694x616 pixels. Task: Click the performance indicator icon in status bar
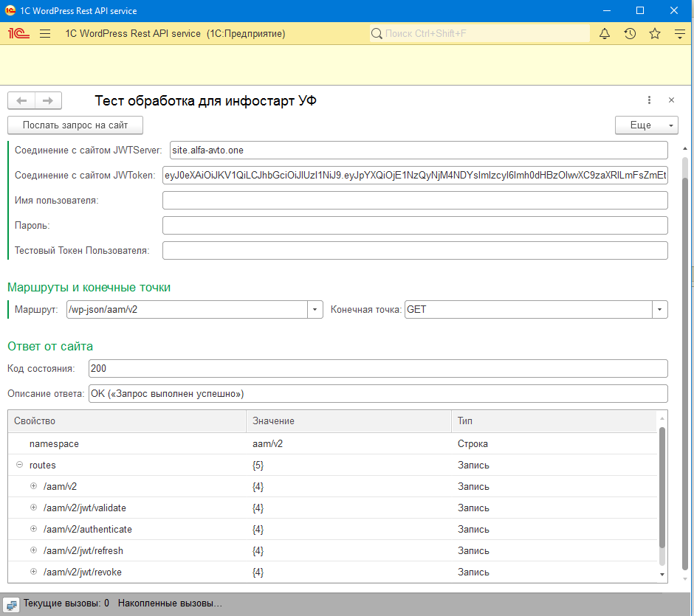[x=12, y=604]
